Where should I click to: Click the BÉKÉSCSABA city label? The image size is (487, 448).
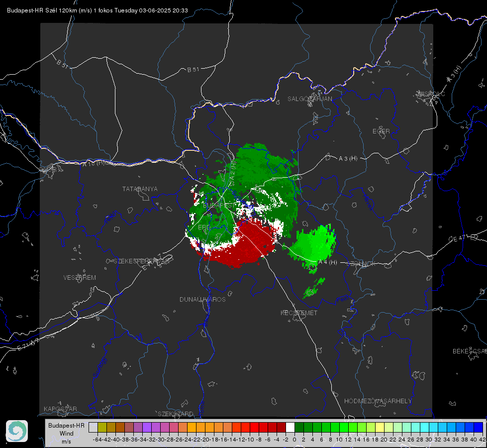pos(470,351)
